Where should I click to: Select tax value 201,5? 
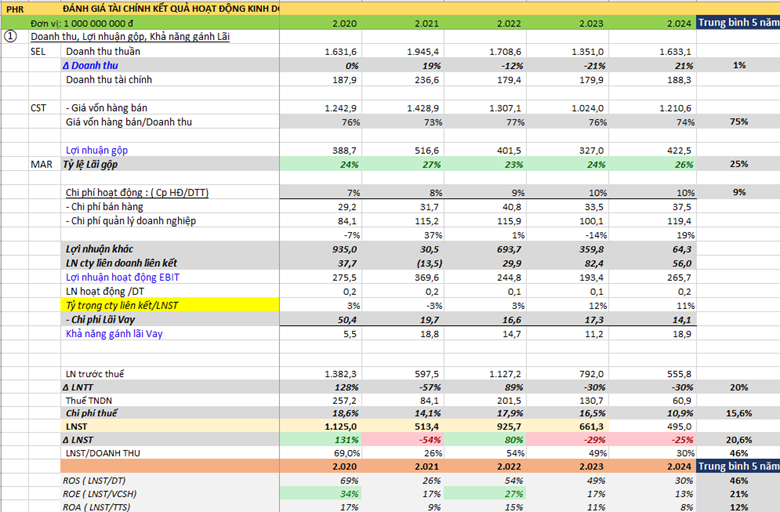point(509,401)
